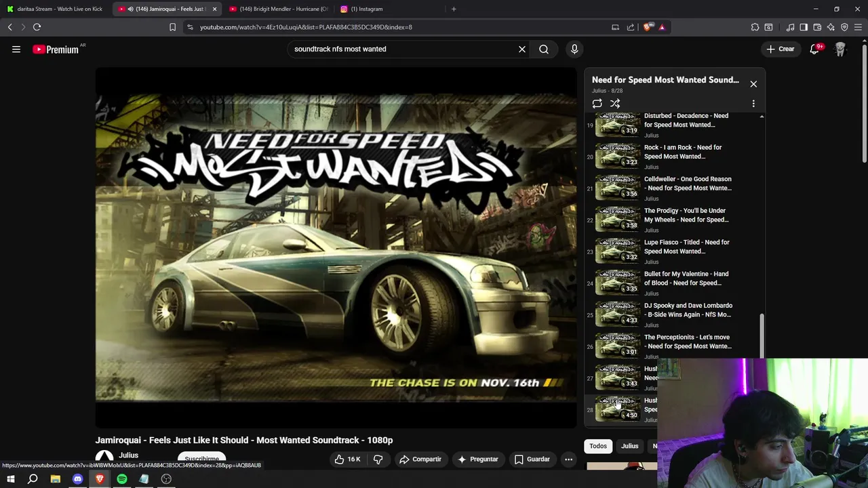Save video with Guardar button
Image resolution: width=868 pixels, height=488 pixels.
(x=532, y=460)
